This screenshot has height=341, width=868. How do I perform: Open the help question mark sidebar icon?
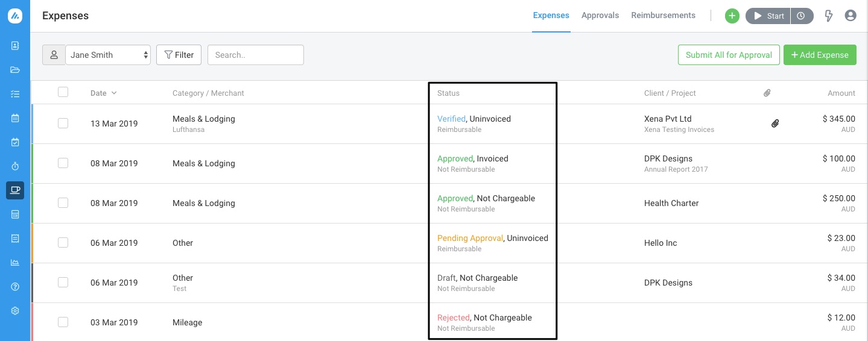pyautogui.click(x=15, y=287)
